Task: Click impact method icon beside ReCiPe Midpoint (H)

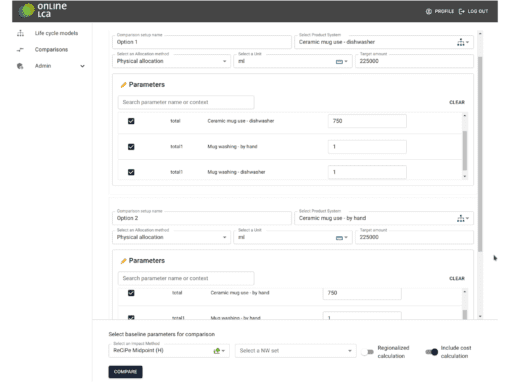Action: pyautogui.click(x=217, y=351)
